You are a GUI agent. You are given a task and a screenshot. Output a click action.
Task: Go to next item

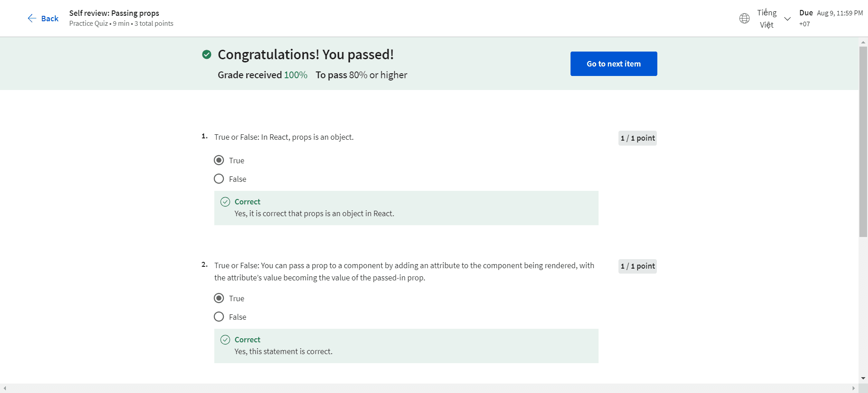click(613, 64)
